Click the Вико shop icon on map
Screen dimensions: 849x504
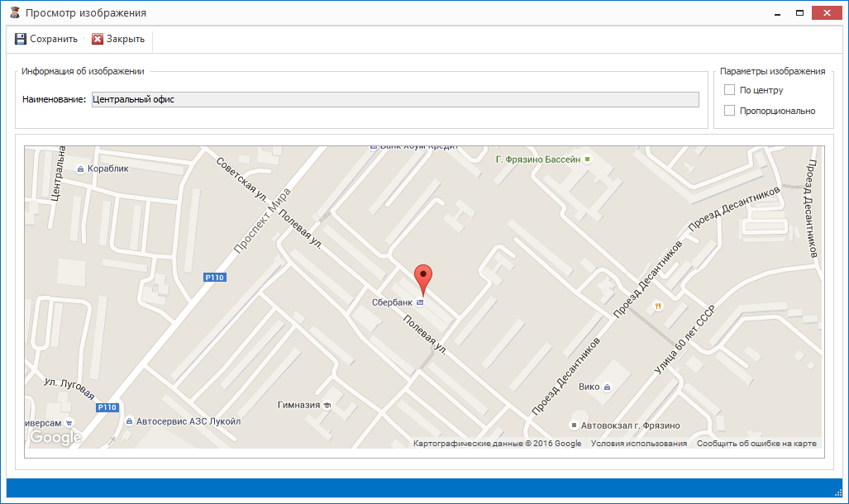point(607,387)
